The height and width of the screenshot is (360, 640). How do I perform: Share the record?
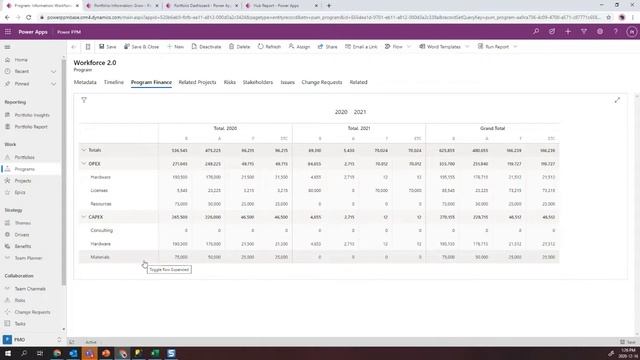pyautogui.click(x=327, y=47)
